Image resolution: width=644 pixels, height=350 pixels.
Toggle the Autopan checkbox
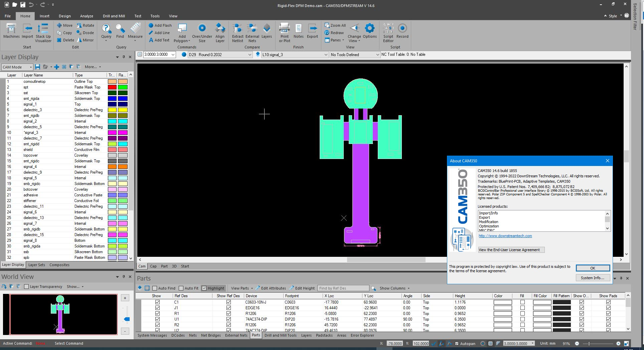pos(457,343)
